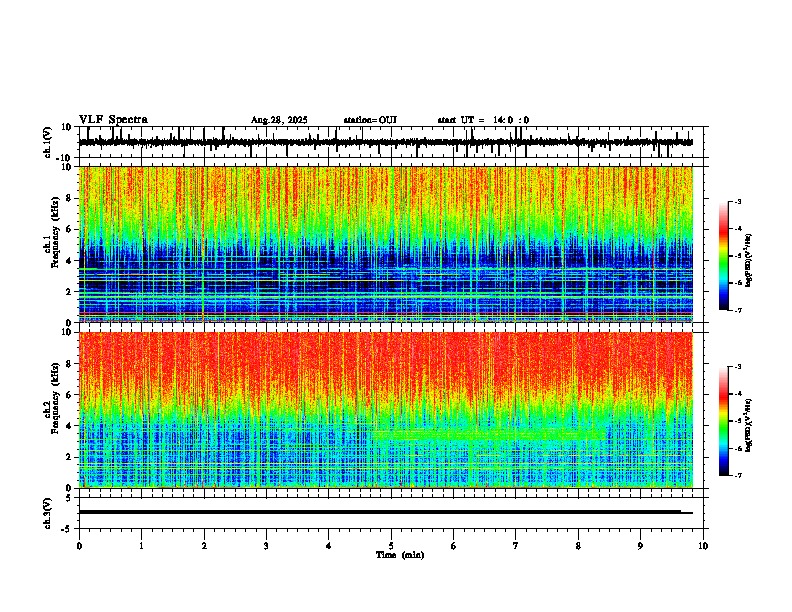
Task: Click the "station=OUJ" header text
Action: coord(370,120)
